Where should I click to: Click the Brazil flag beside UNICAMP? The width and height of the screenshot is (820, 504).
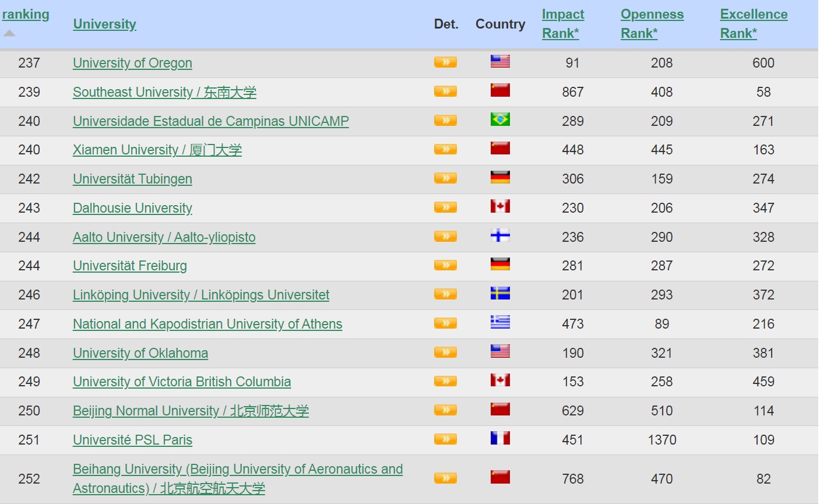click(500, 119)
